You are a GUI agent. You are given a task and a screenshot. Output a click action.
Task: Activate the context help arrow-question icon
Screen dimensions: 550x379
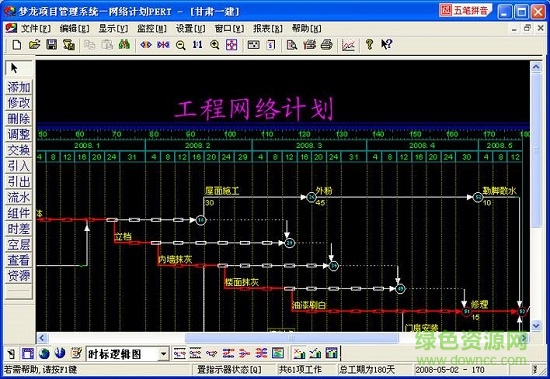[x=387, y=45]
